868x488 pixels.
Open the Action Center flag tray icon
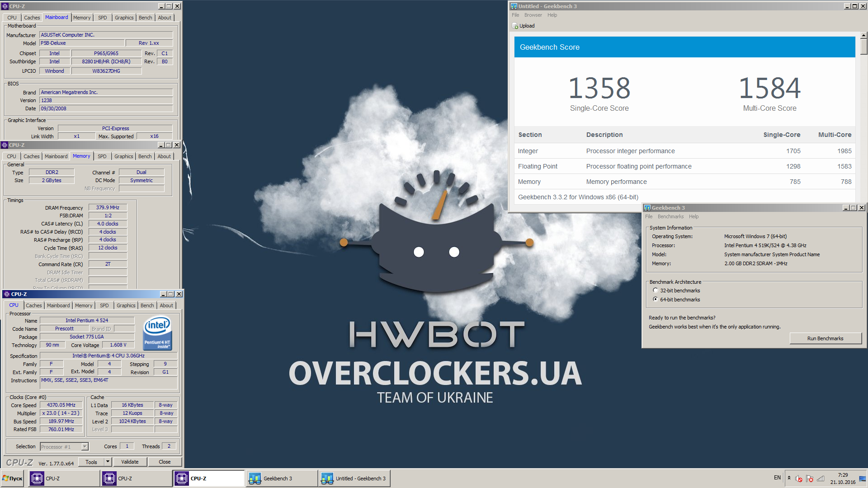[x=810, y=479]
